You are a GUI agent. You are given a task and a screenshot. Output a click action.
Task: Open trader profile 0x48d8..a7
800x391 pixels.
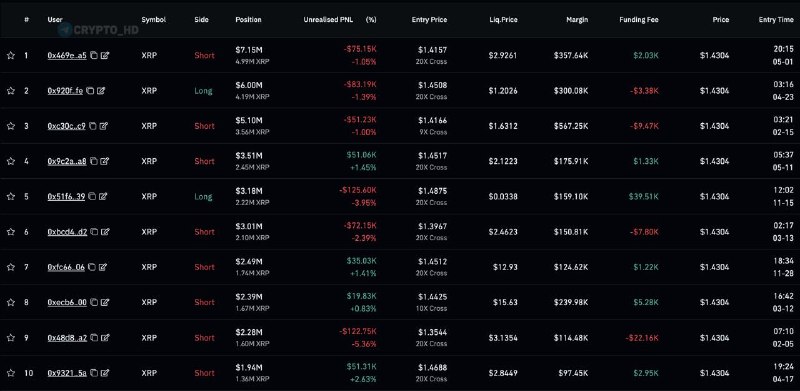click(x=67, y=337)
